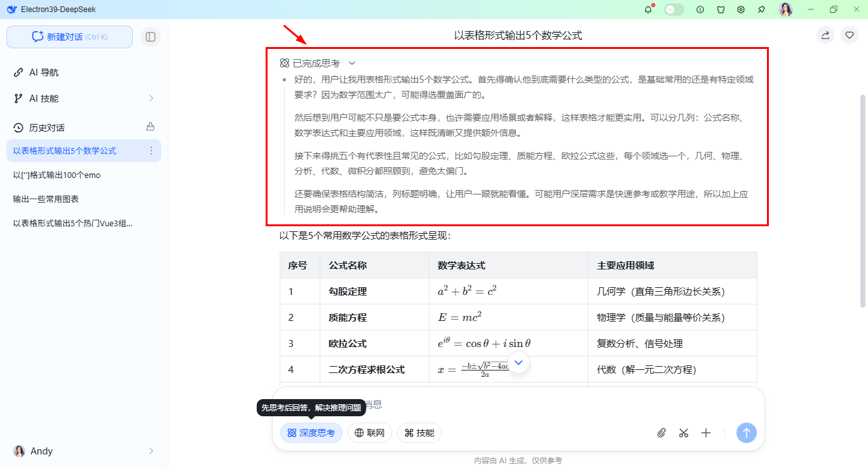This screenshot has width=868, height=469.
Task: Expand the AI 技能 sidebar section
Action: 83,99
